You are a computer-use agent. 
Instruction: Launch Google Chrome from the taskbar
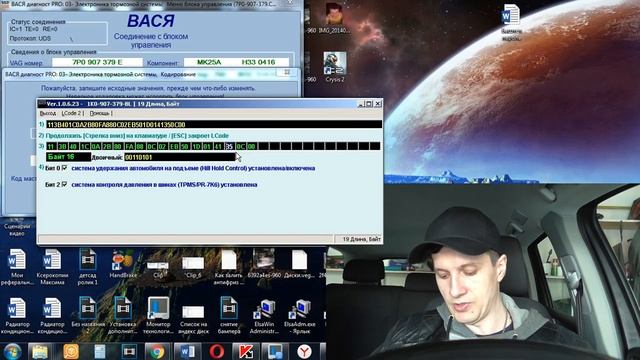pyautogui.click(x=158, y=351)
